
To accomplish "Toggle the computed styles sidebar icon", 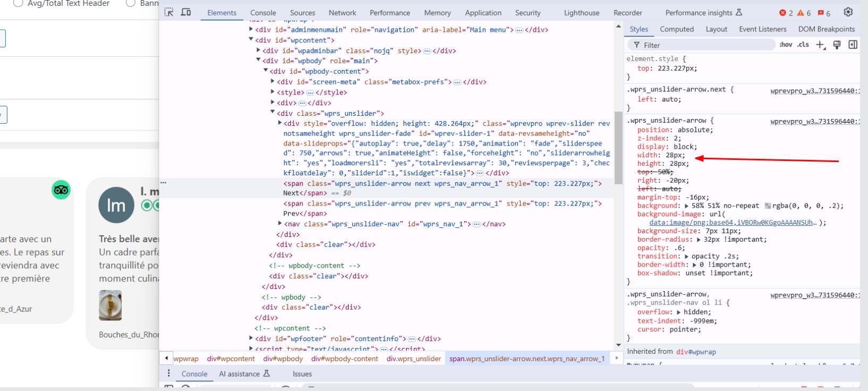I will pos(853,45).
